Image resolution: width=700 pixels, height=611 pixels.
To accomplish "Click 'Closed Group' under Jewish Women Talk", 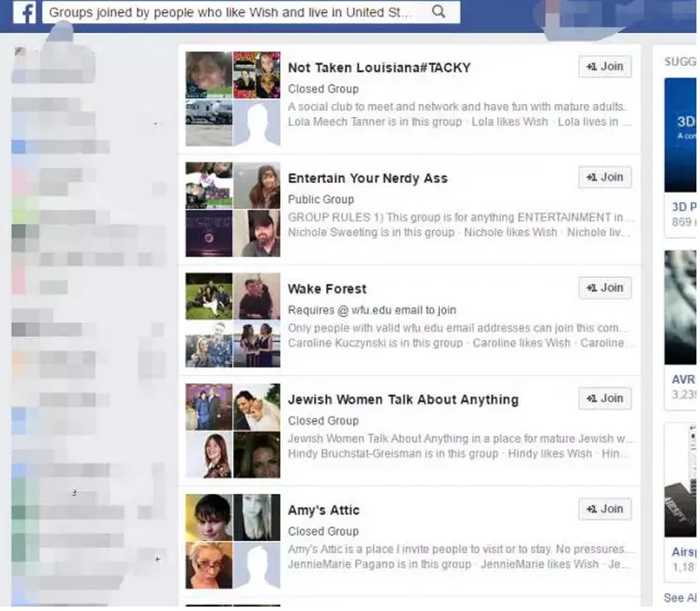I will coord(323,421).
